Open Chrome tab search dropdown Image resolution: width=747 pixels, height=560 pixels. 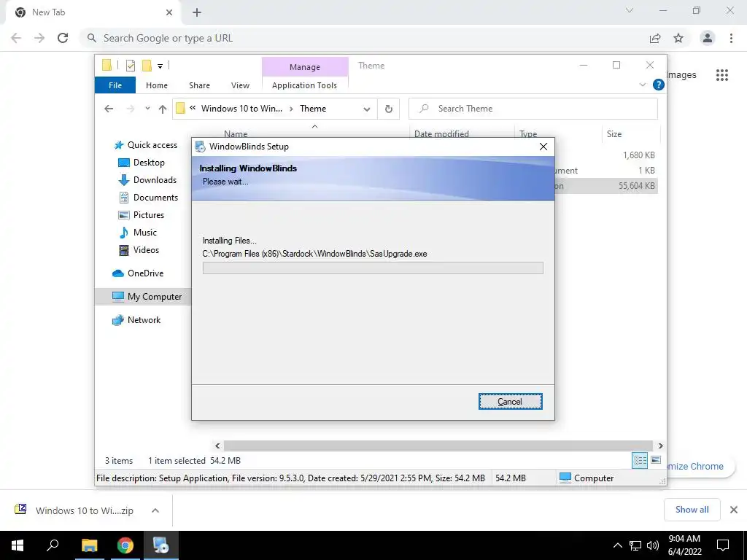click(630, 10)
